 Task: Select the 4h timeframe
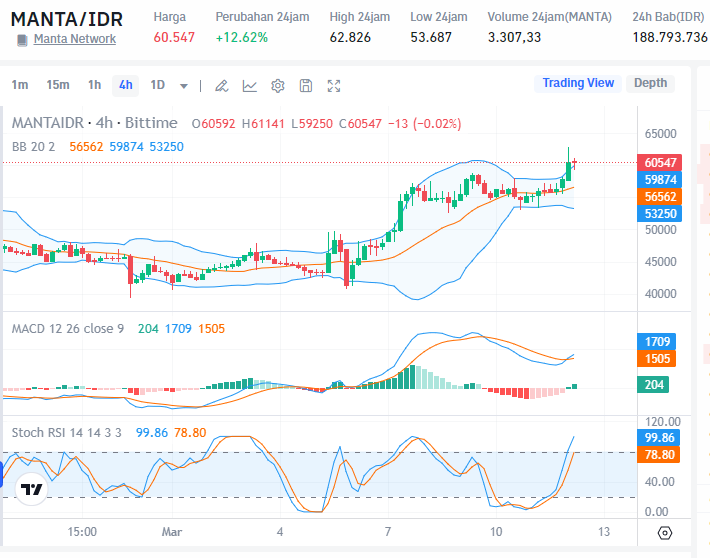125,85
